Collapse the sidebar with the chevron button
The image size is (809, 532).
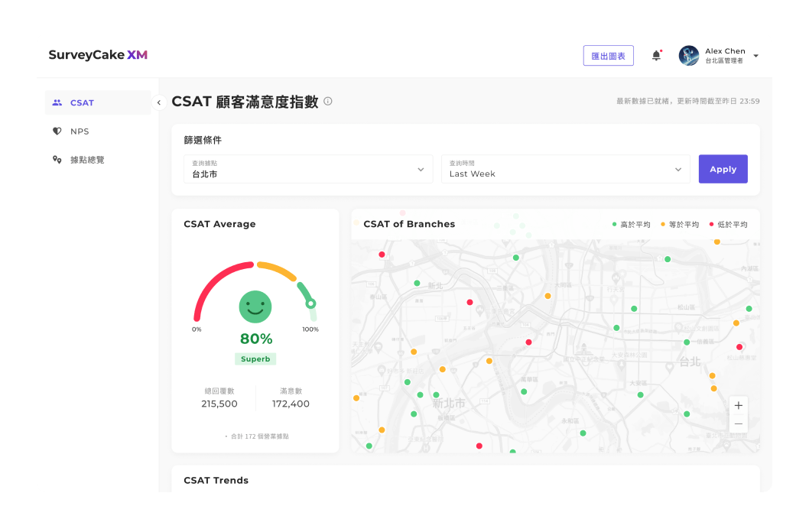pyautogui.click(x=159, y=102)
